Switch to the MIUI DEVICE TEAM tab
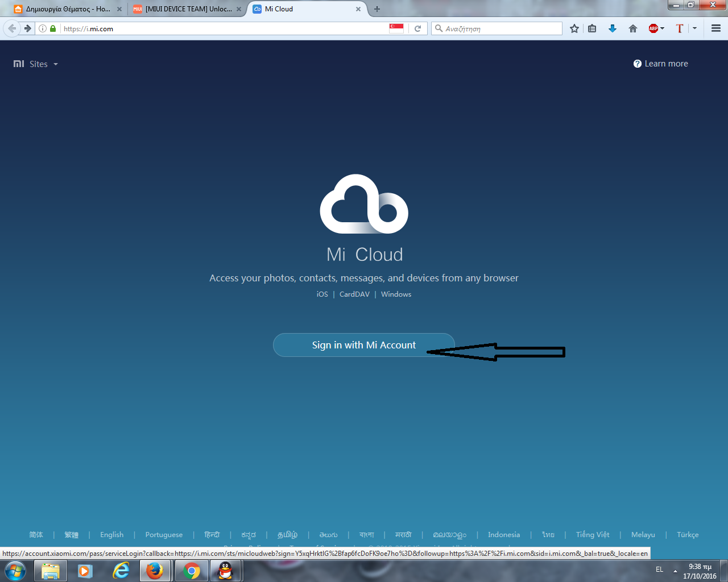Image resolution: width=728 pixels, height=582 pixels. (185, 9)
